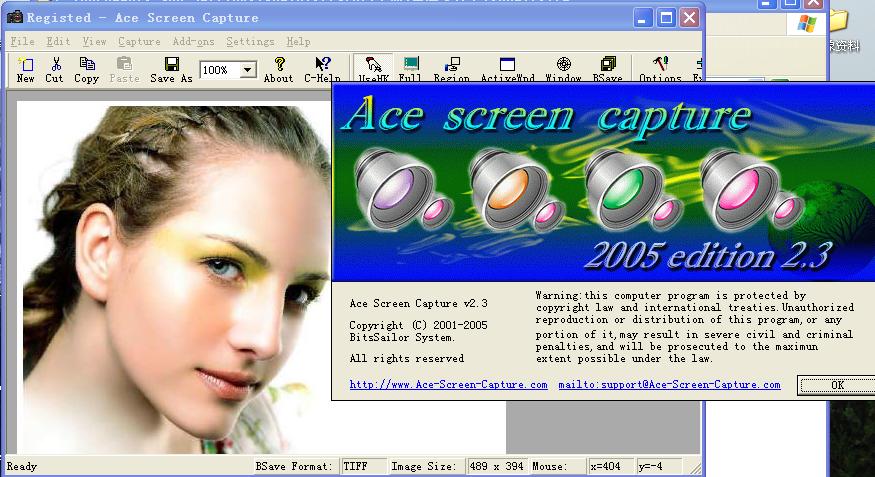Open the View menu

click(94, 41)
